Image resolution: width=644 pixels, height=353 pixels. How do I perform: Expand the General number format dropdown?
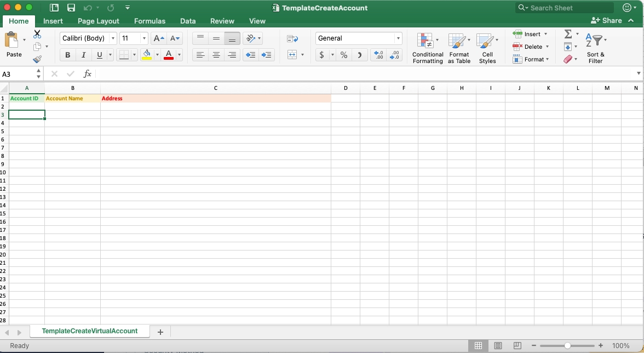point(398,38)
